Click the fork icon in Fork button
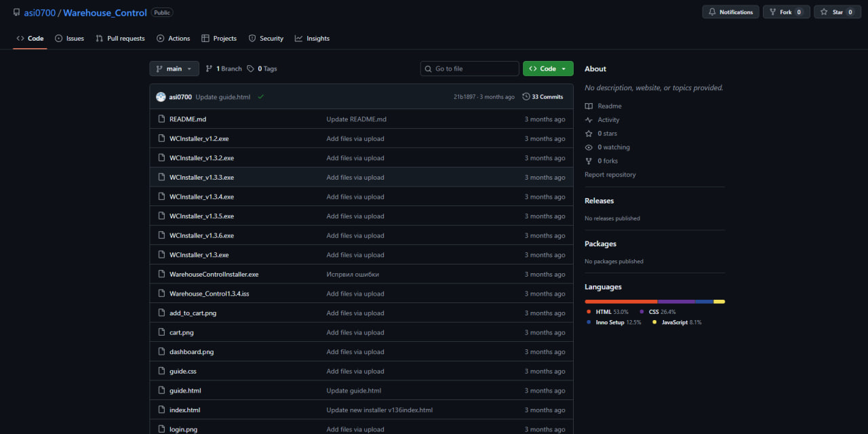The height and width of the screenshot is (434, 868). coord(772,12)
